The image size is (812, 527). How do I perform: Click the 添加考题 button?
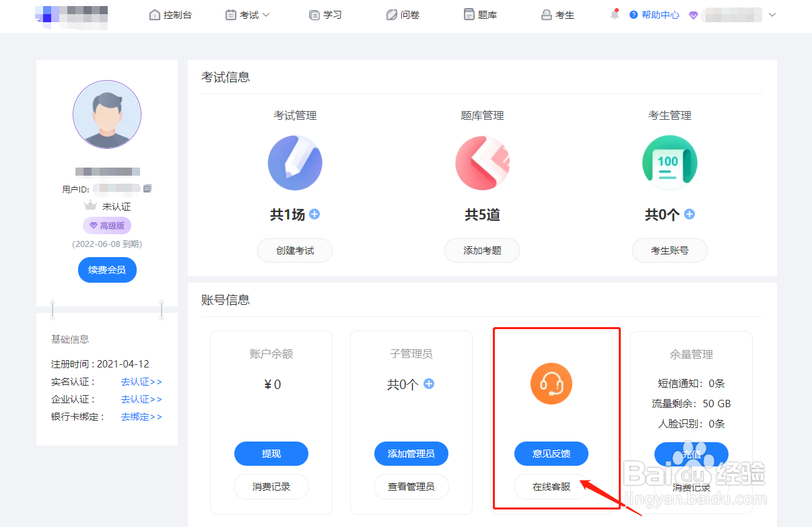point(482,250)
